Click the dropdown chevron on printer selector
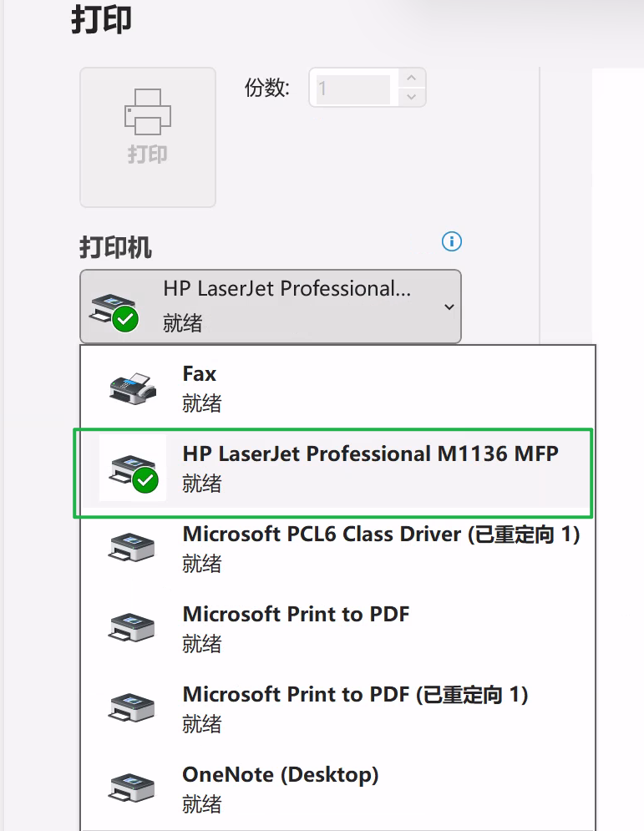 pyautogui.click(x=449, y=307)
